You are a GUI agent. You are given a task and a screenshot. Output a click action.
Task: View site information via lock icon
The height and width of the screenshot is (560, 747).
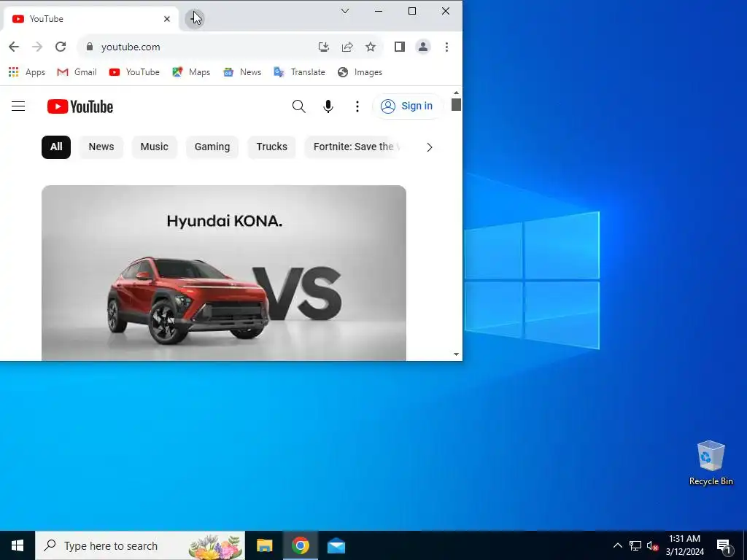click(89, 46)
